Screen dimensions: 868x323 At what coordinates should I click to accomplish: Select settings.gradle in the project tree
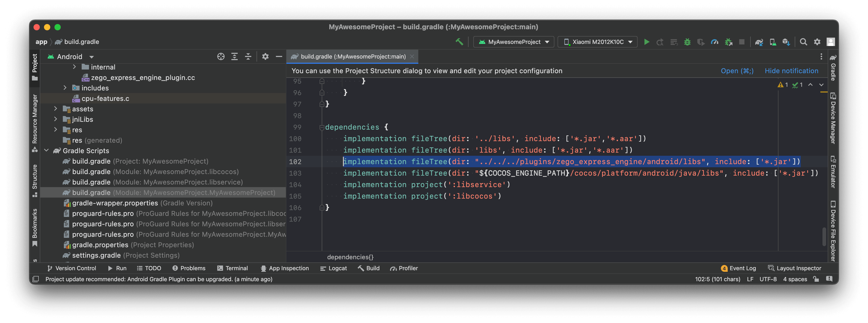pos(96,255)
